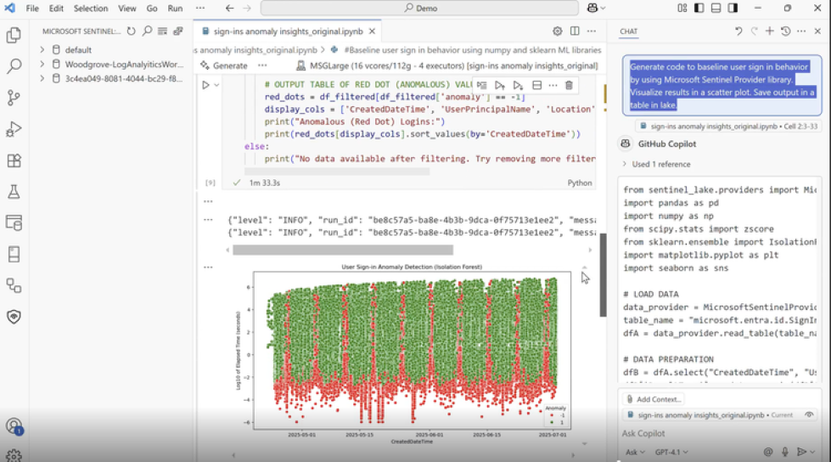831x462 pixels.
Task: Open the Microsoft Sentinel shield view
Action: [x=14, y=317]
